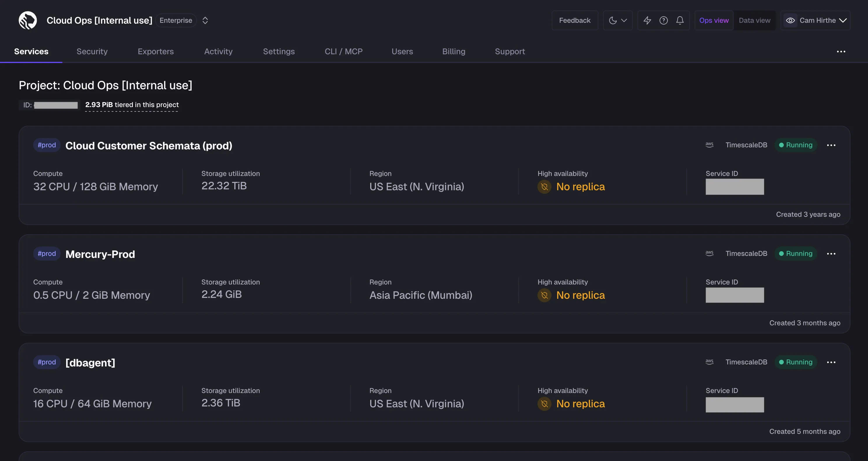Screen dimensions: 868x461
Task: Click the 32 CPU / 128 GiB Memory value
Action: tap(95, 186)
